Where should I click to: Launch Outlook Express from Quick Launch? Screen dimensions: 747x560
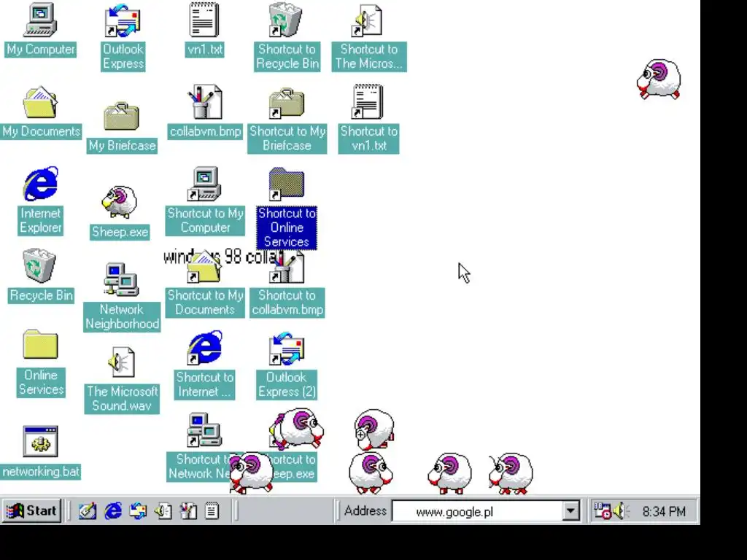click(x=138, y=511)
